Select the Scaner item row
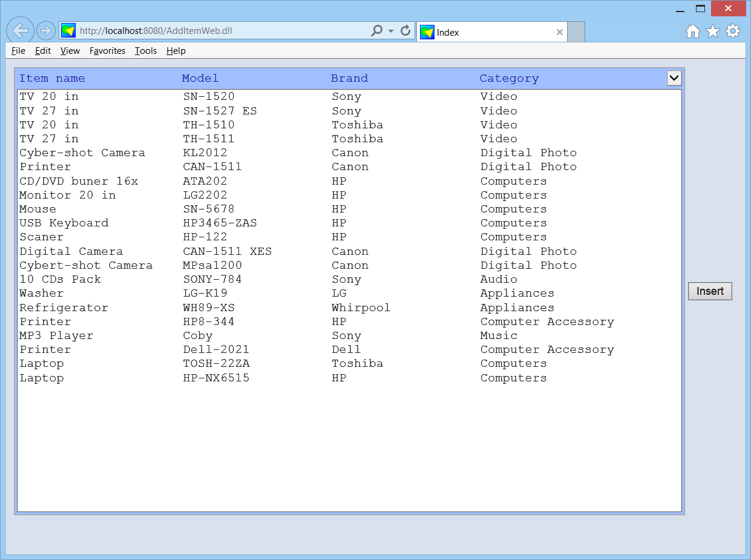The height and width of the screenshot is (560, 751). (349, 237)
